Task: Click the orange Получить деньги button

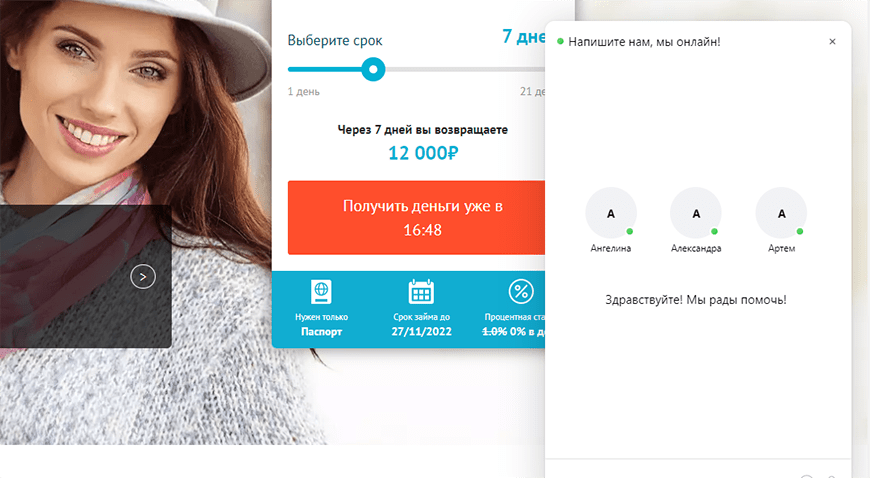Action: coord(416,218)
